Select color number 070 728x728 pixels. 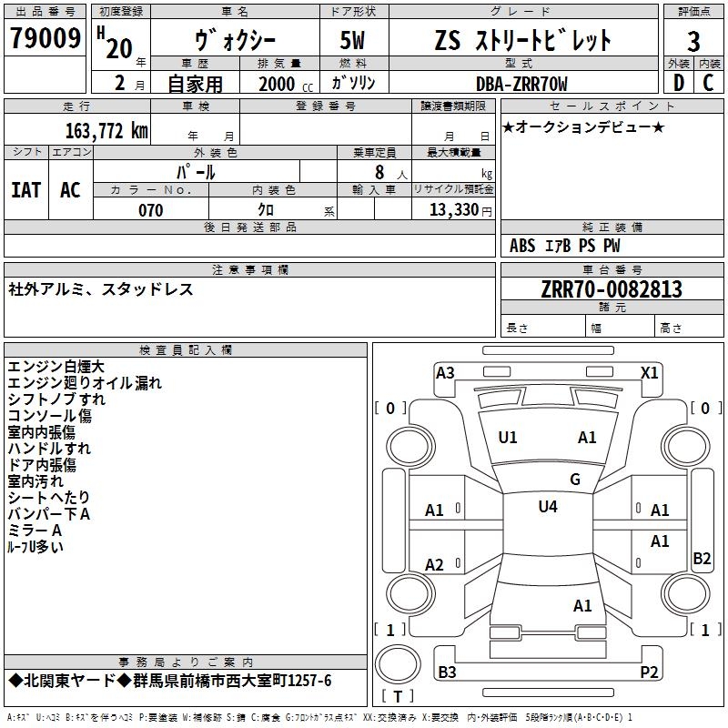pyautogui.click(x=151, y=210)
